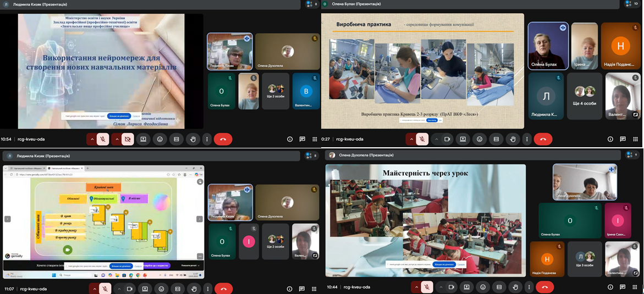Open activities grid in the 11:07 meeting
The height and width of the screenshot is (294, 644).
(315, 289)
